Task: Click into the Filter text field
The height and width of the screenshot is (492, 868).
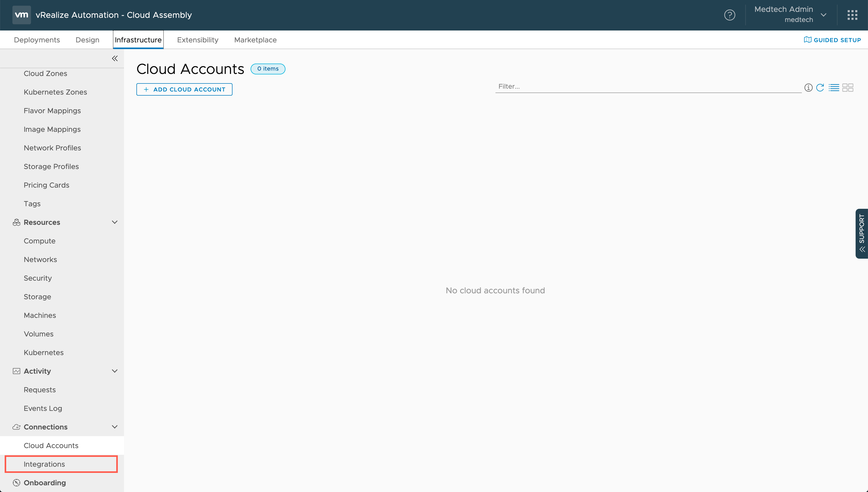Action: pos(648,87)
